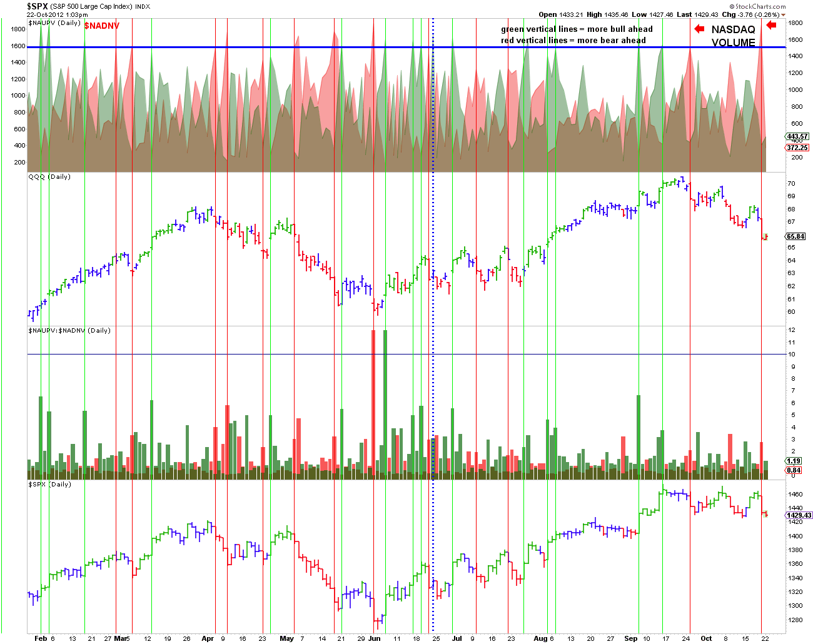This screenshot has height=644, width=813.
Task: Click the Apr label on the date axis
Action: (x=208, y=638)
